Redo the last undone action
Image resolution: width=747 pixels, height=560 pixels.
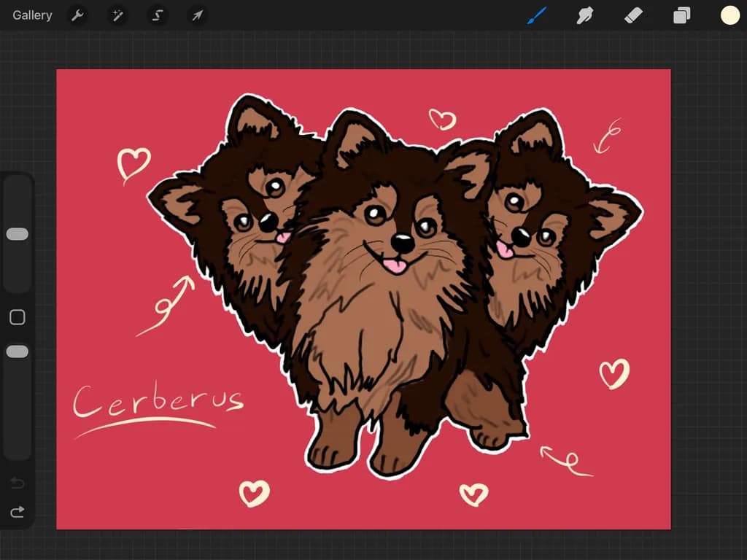tap(18, 512)
